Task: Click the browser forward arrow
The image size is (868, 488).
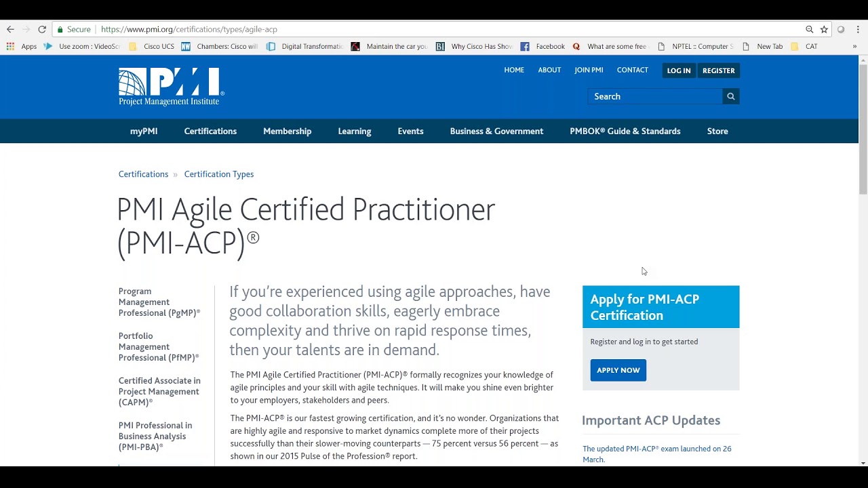Action: pyautogui.click(x=26, y=29)
